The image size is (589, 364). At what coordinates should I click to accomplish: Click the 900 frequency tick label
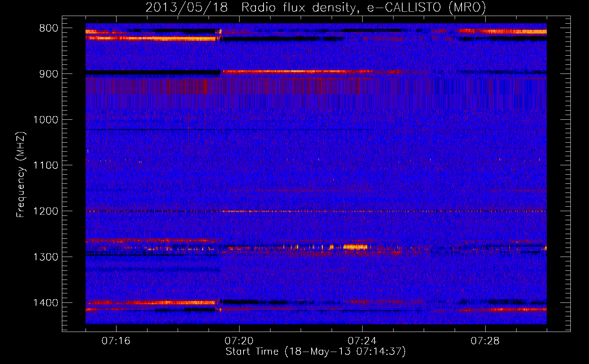click(49, 74)
